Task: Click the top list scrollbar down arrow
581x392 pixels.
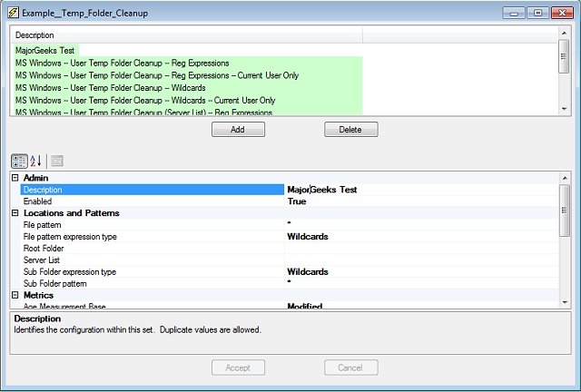Action: click(x=564, y=109)
